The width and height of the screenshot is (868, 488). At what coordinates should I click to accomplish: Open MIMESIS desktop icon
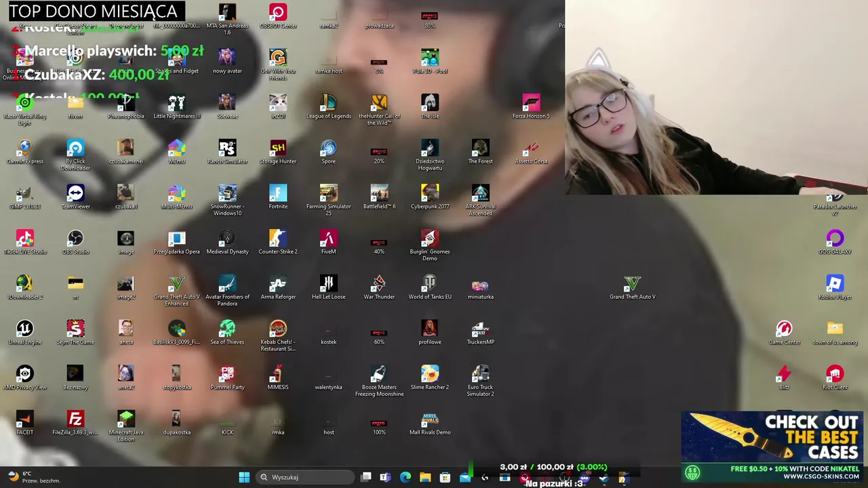(x=278, y=378)
